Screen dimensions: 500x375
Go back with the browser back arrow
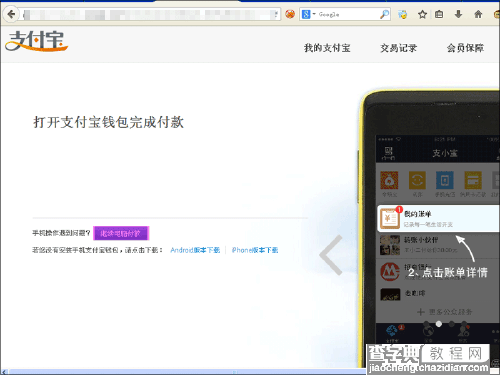coord(11,15)
